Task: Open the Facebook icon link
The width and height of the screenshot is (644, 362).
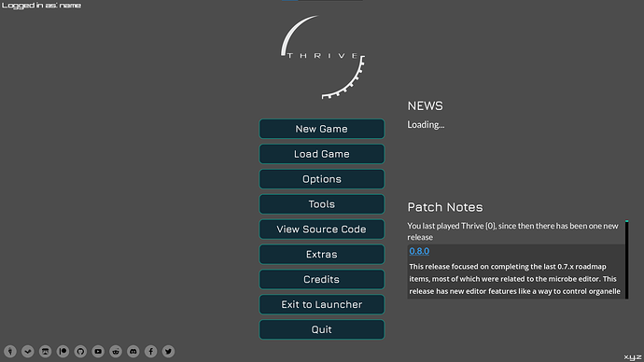Action: tap(150, 352)
